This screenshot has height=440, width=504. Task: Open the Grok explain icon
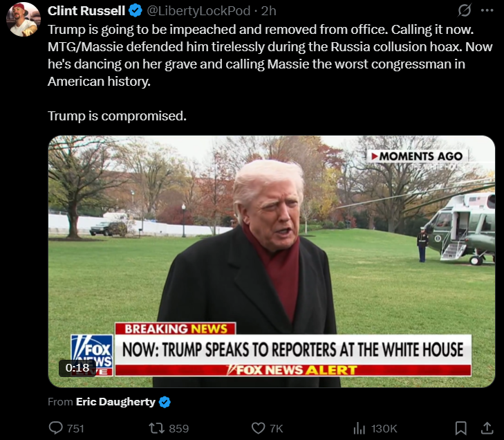point(465,10)
